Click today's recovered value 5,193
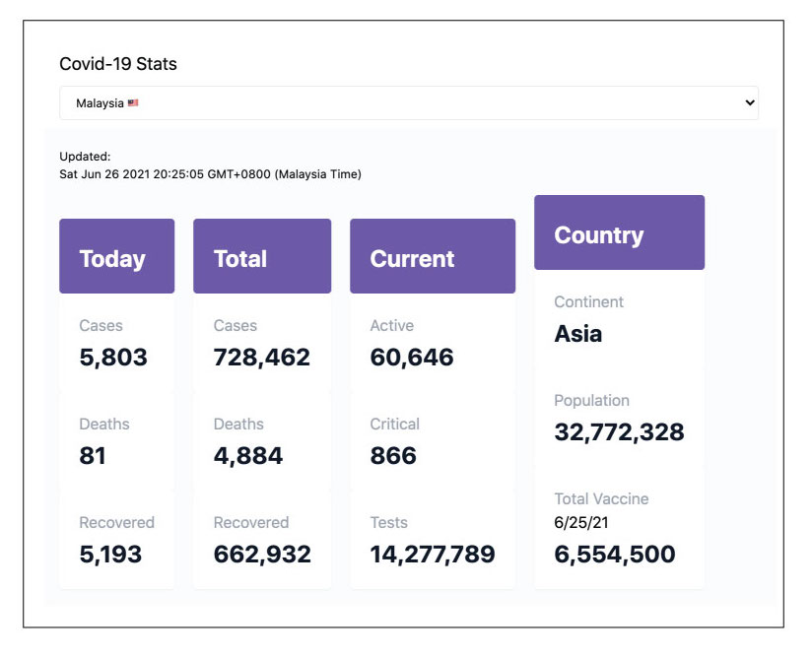This screenshot has width=812, height=656. click(110, 554)
